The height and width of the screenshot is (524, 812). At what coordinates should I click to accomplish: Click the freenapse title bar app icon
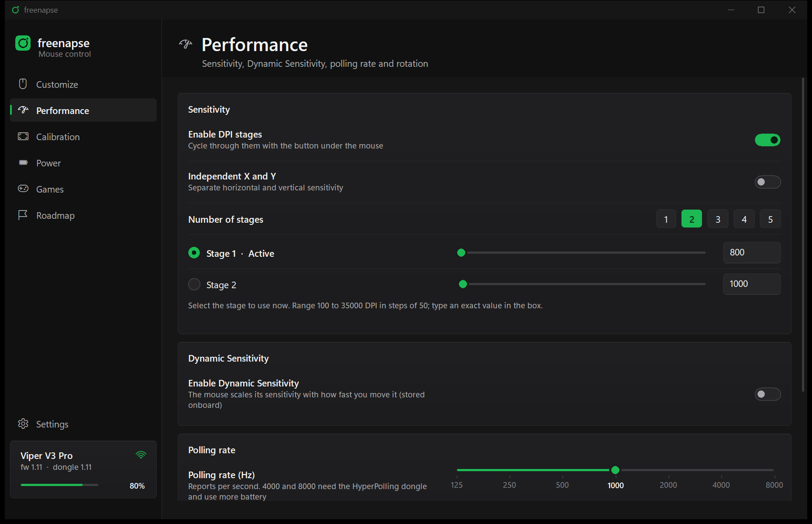coord(15,10)
